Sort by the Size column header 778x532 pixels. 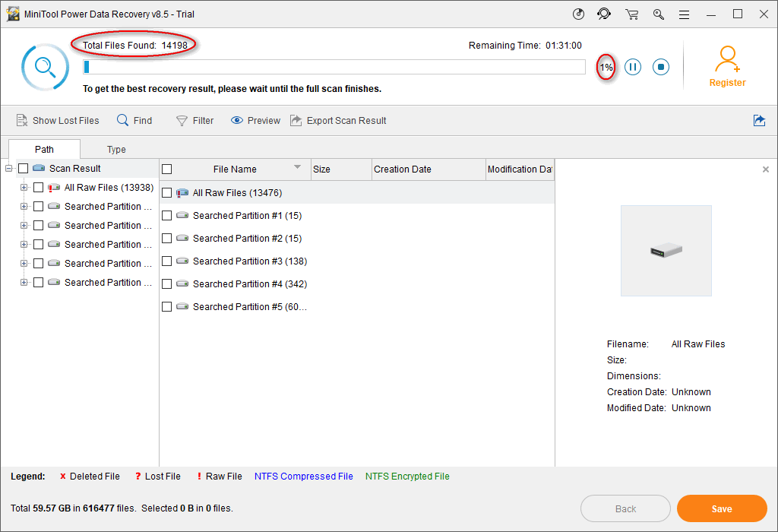pyautogui.click(x=341, y=169)
